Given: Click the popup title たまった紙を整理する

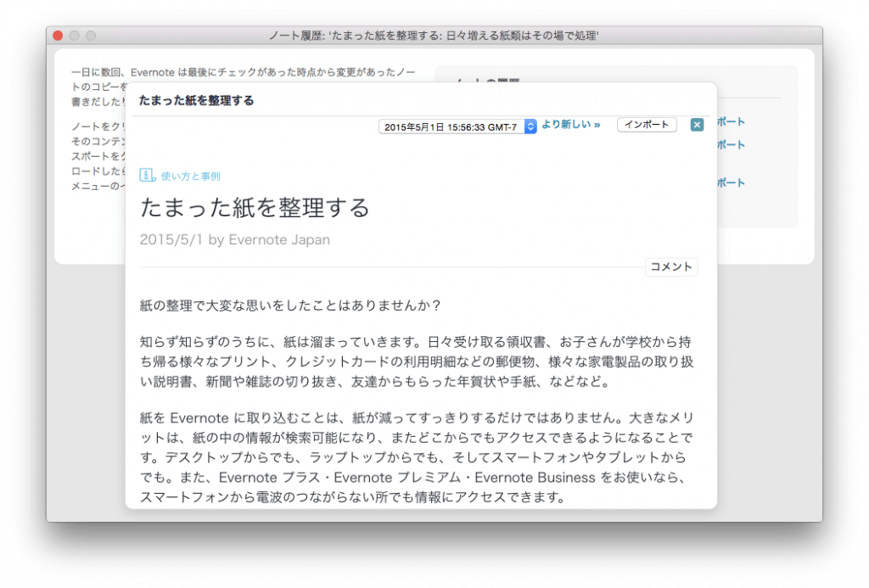Looking at the screenshot, I should coord(196,100).
